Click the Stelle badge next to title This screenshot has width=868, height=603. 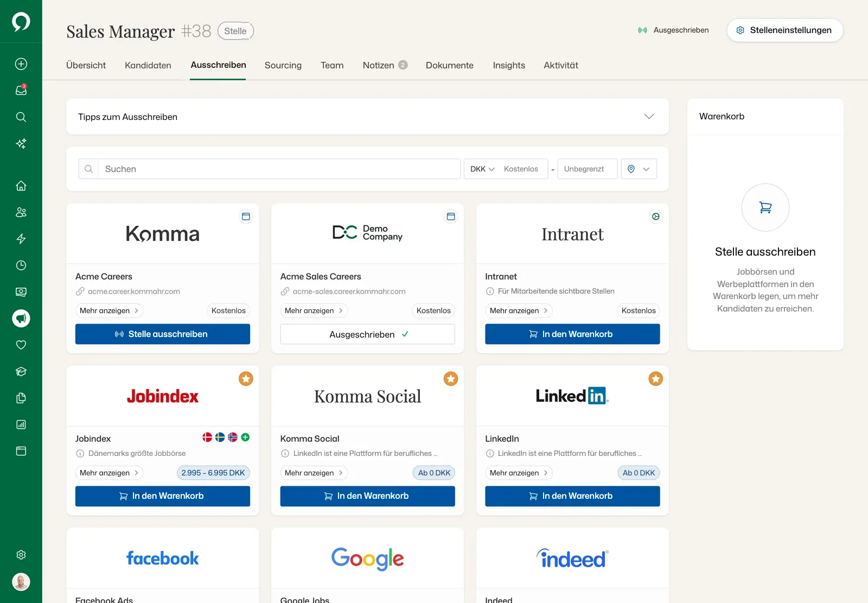[235, 31]
